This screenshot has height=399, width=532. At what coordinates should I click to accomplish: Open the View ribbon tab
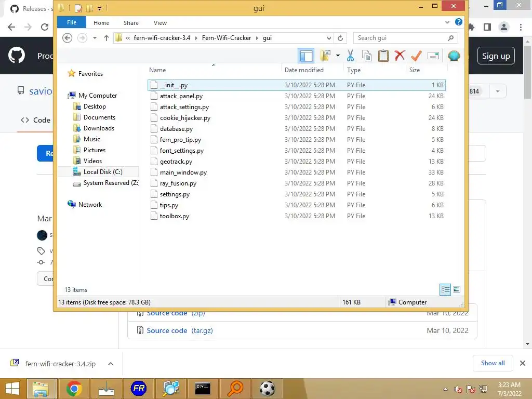[x=160, y=23]
